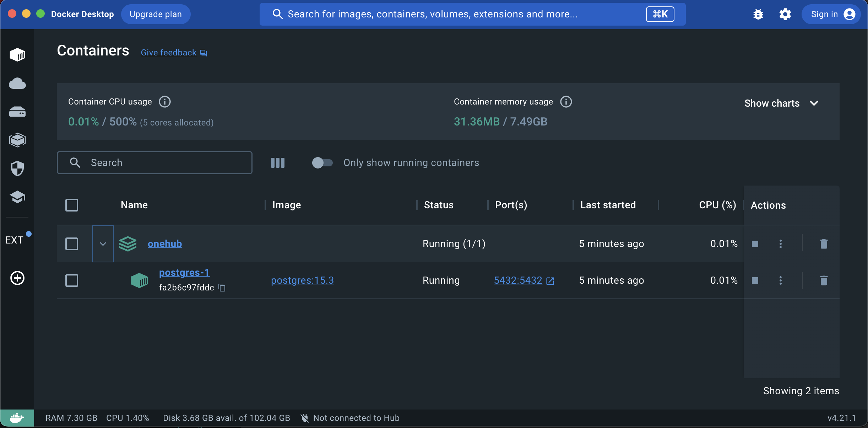This screenshot has width=868, height=428.
Task: Open the Dev Environments sidebar icon
Action: [17, 140]
